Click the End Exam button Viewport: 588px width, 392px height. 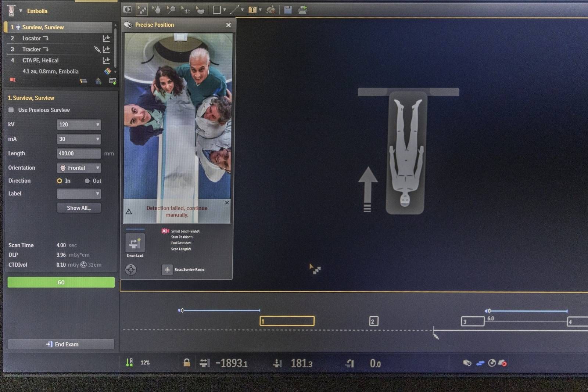pos(61,344)
